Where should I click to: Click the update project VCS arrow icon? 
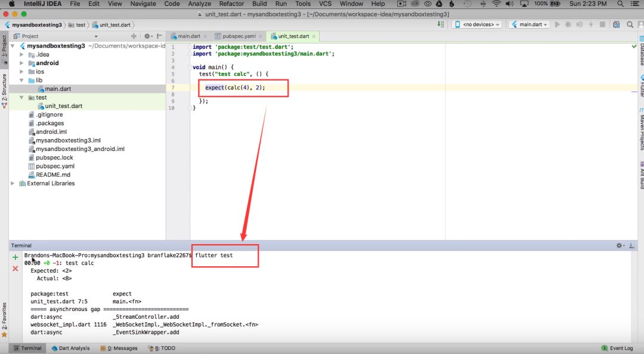coord(441,24)
